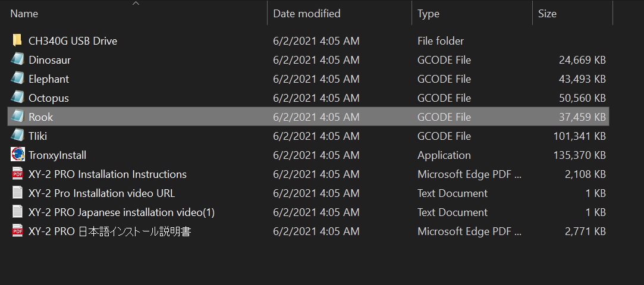Click the Dinosaur GCODE file icon
This screenshot has width=644, height=285.
[17, 59]
